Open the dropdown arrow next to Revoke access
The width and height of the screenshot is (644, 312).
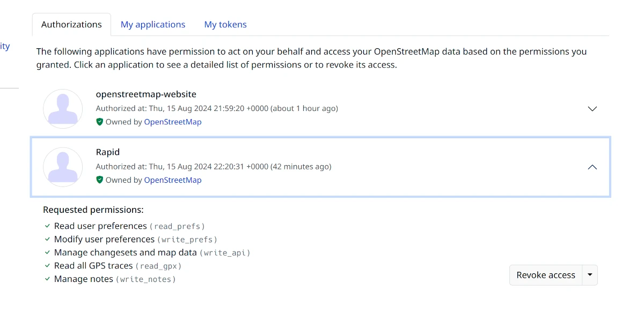pos(590,275)
